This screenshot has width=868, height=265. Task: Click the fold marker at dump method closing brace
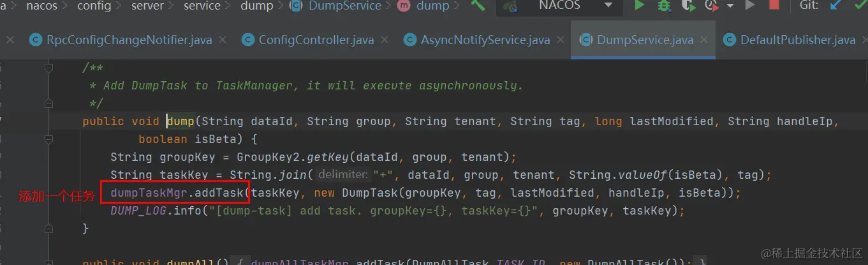click(x=48, y=228)
